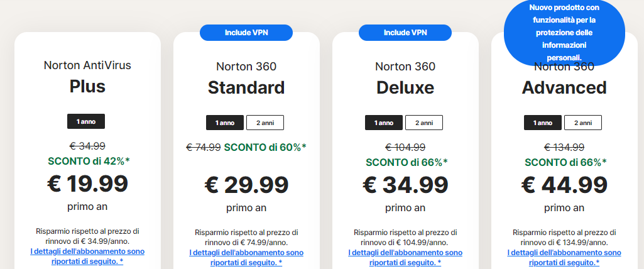Select 1 anno for AntiVirus Plus

86,121
